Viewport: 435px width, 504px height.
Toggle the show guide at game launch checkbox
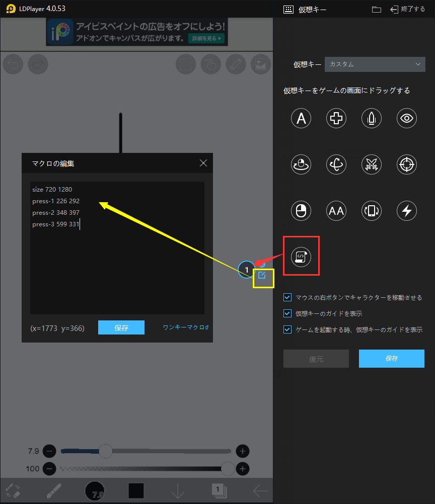287,329
